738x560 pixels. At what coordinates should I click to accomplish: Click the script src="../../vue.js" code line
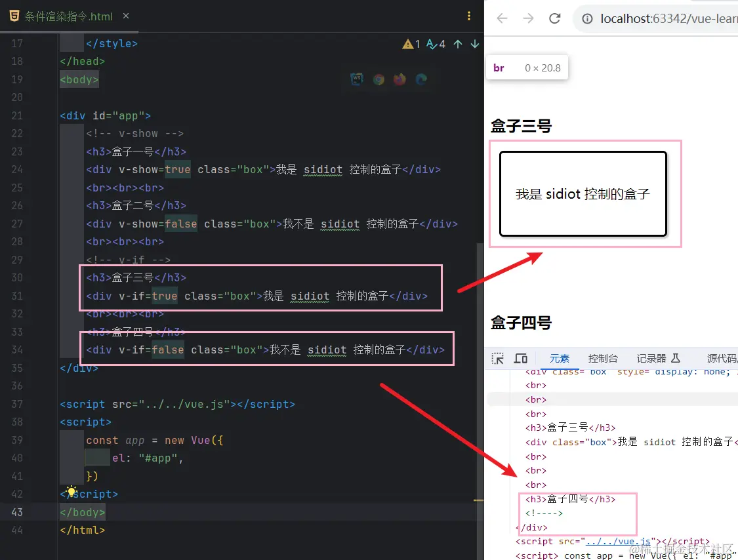[177, 404]
